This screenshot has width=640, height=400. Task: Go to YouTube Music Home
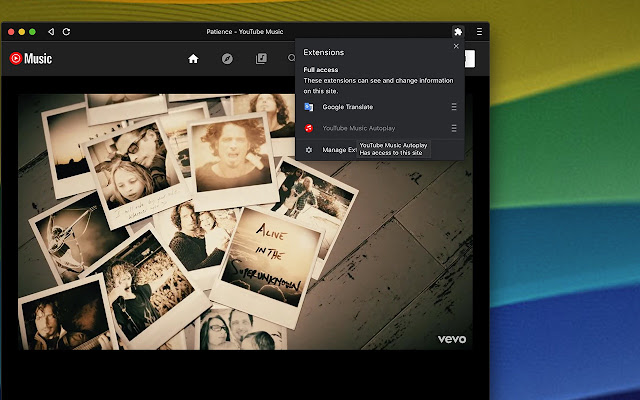(193, 59)
